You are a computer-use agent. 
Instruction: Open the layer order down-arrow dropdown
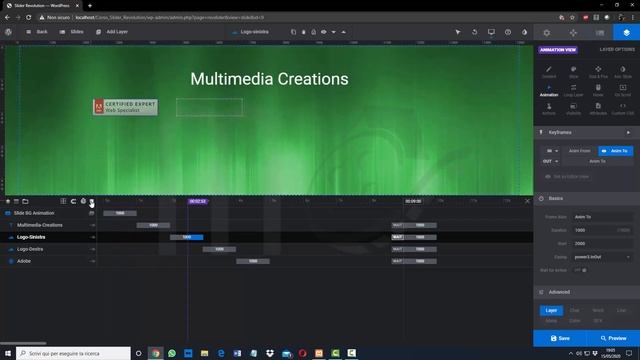(333, 32)
